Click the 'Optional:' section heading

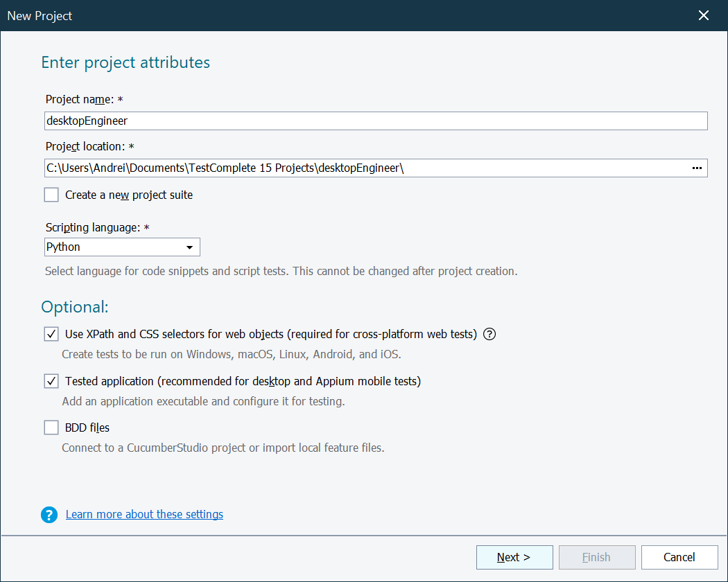point(75,307)
